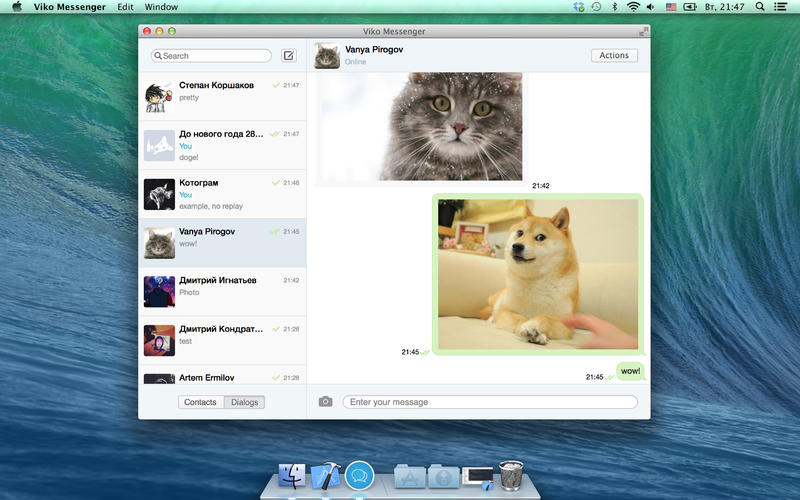Open Notification Center list icon
The height and width of the screenshot is (500, 800).
[x=780, y=7]
